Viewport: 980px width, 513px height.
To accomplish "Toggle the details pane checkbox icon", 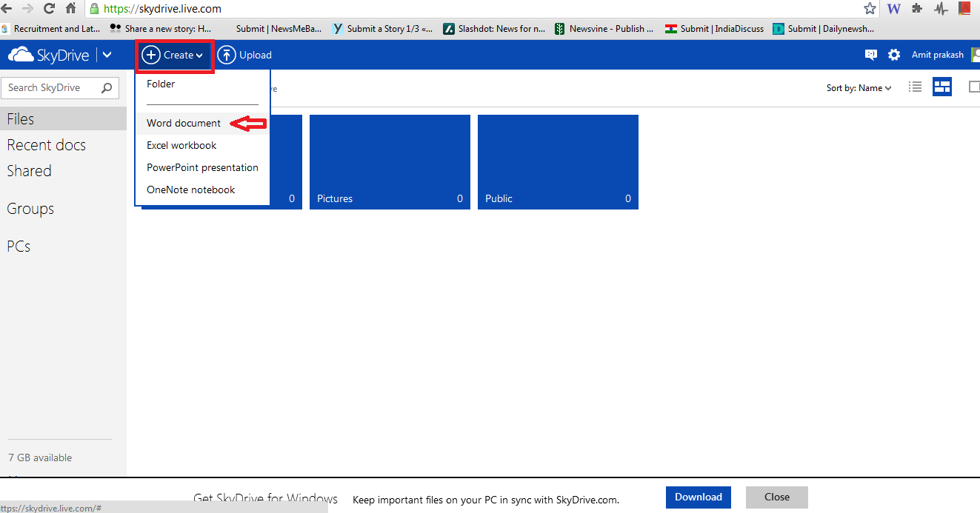I will point(974,87).
